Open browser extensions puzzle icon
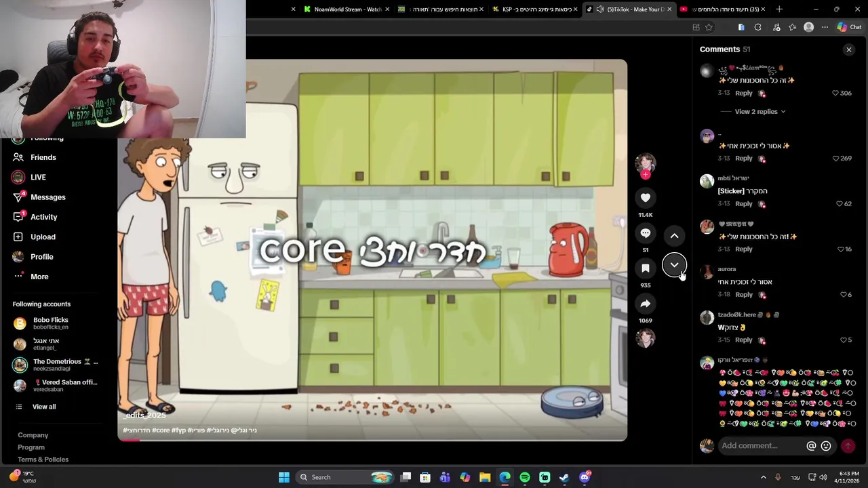This screenshot has width=868, height=488. pyautogui.click(x=758, y=27)
